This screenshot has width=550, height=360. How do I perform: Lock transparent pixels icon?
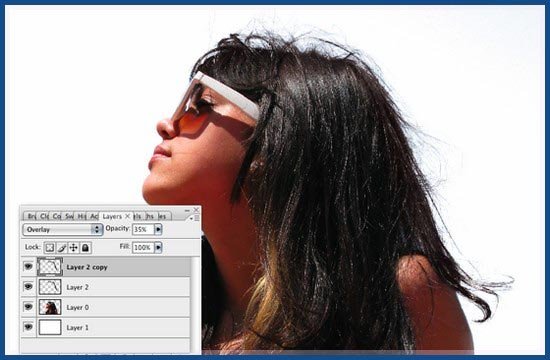point(50,248)
